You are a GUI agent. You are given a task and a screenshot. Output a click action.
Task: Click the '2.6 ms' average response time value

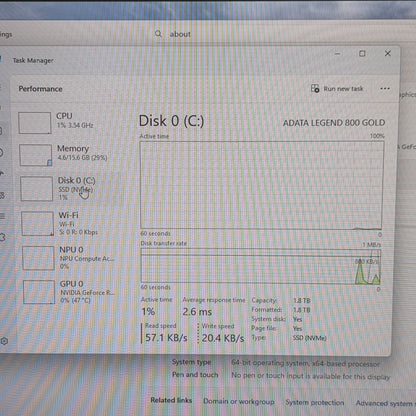click(197, 312)
